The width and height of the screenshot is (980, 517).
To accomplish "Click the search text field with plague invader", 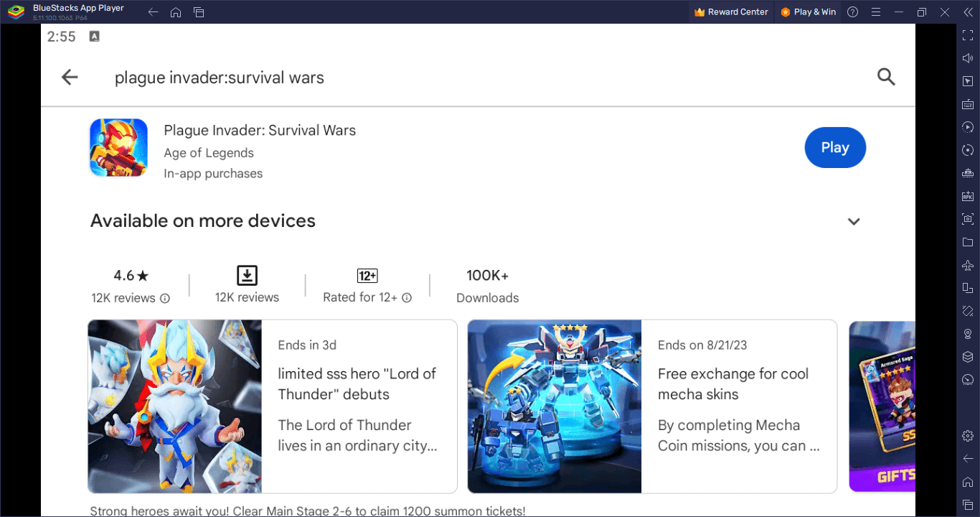I will 220,78.
